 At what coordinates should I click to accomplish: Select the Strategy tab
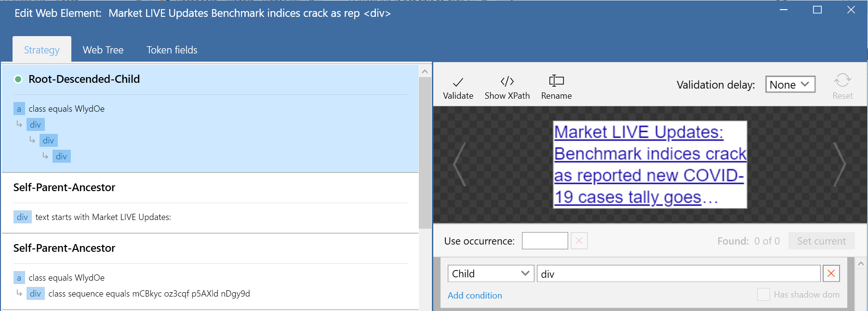(42, 50)
